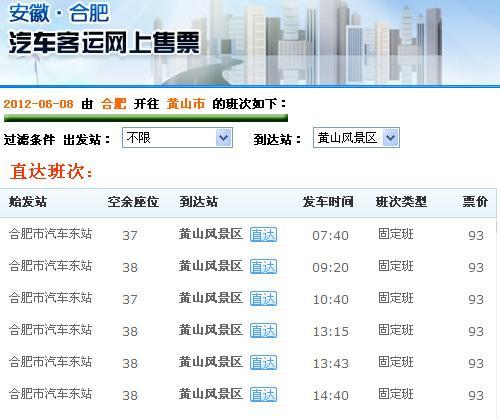The image size is (500, 420).
Task: Click departure time 14:40
Action: (x=330, y=396)
